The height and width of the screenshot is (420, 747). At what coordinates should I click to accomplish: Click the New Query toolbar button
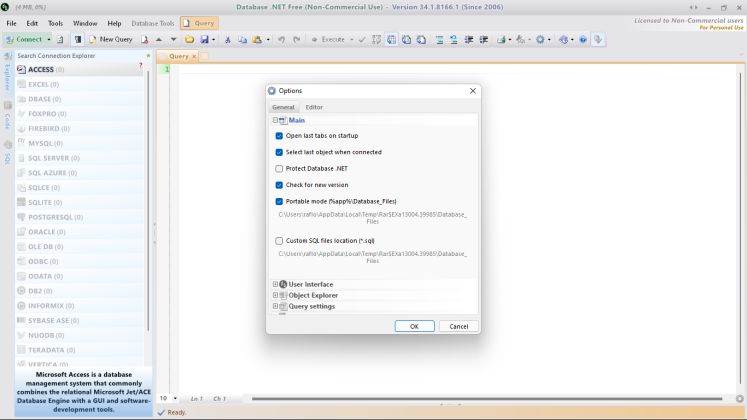[111, 40]
